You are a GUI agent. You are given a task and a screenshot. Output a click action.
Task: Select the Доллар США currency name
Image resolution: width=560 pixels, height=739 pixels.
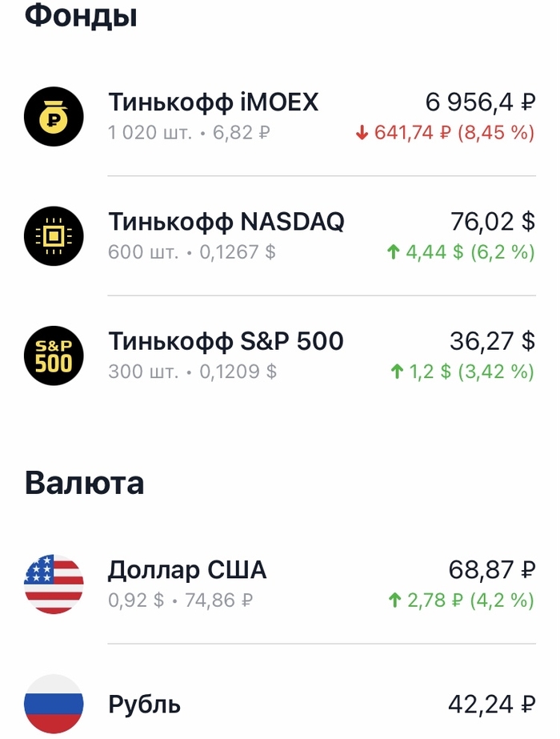click(x=187, y=571)
